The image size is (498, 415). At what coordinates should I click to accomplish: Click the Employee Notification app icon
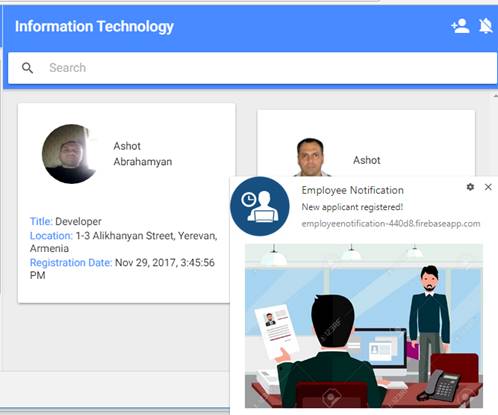pos(260,206)
